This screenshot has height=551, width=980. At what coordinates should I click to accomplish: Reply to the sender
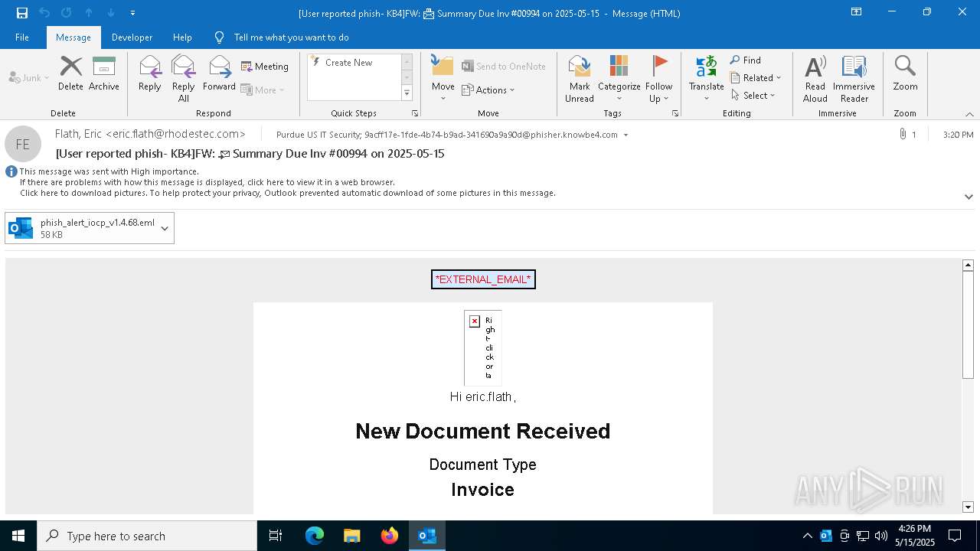click(x=150, y=73)
